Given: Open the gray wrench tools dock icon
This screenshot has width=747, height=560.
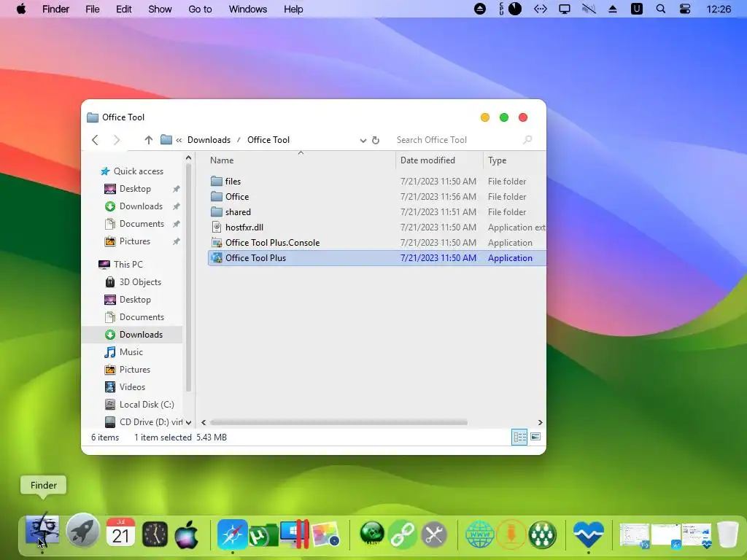Looking at the screenshot, I should 434,534.
